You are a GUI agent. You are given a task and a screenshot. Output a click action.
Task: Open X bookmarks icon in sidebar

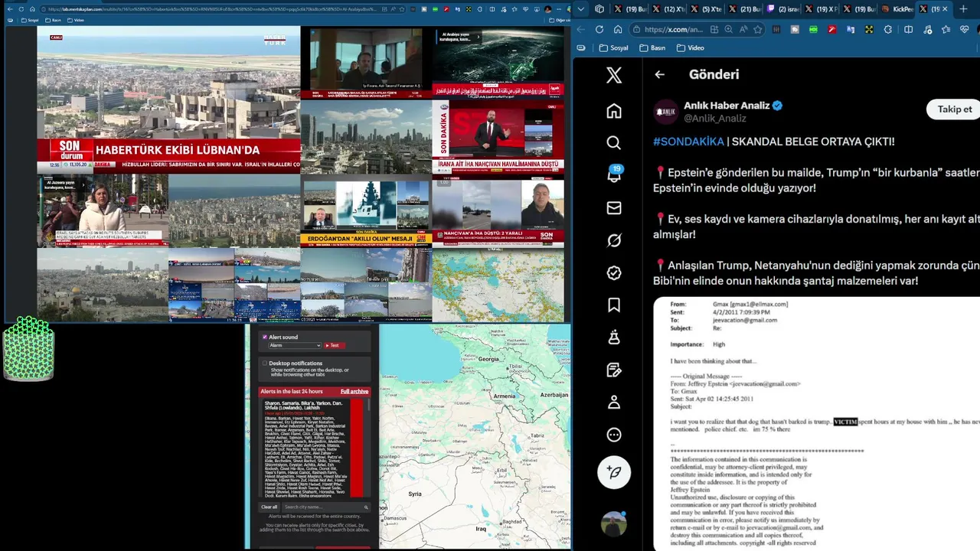pyautogui.click(x=614, y=305)
